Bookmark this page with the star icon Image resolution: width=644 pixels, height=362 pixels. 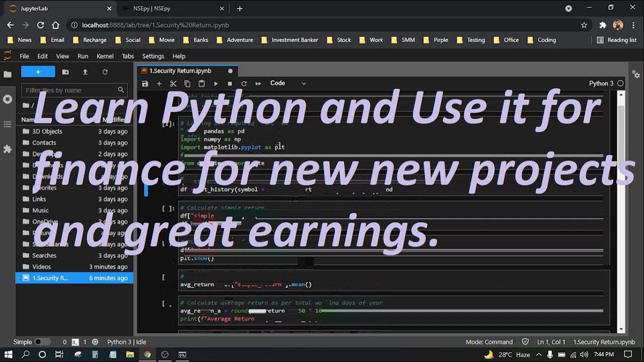pyautogui.click(x=584, y=25)
